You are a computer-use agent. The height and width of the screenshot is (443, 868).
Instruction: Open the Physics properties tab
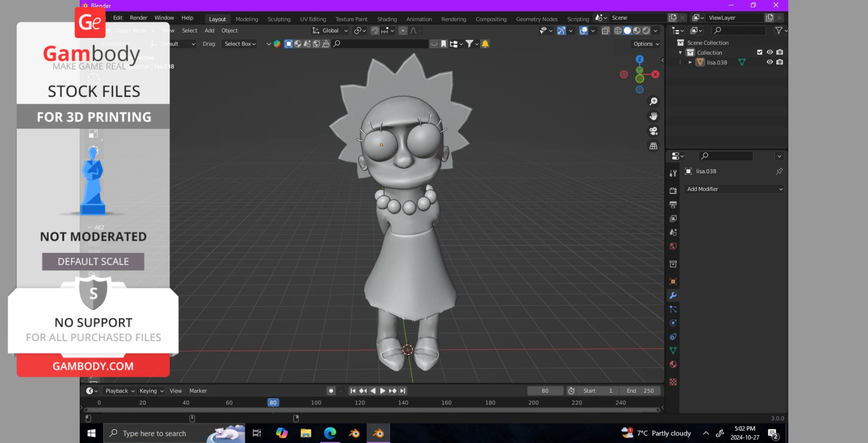click(673, 323)
